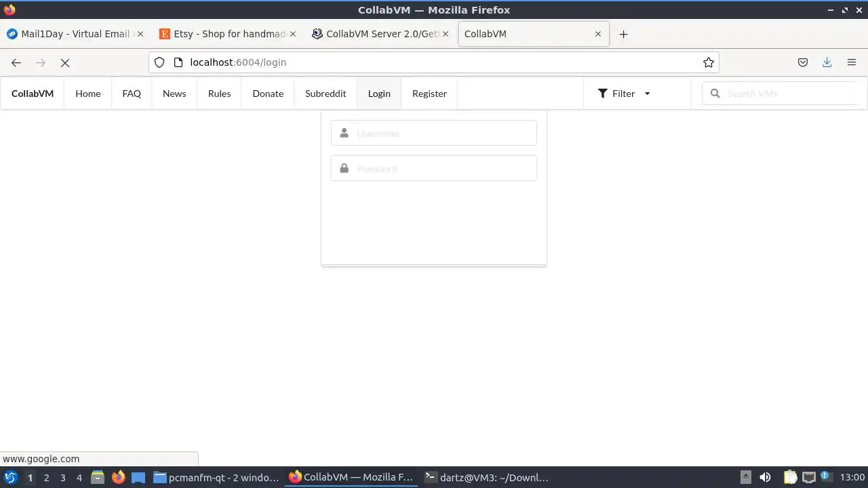
Task: Click the shield tracking protection icon
Action: pos(159,62)
